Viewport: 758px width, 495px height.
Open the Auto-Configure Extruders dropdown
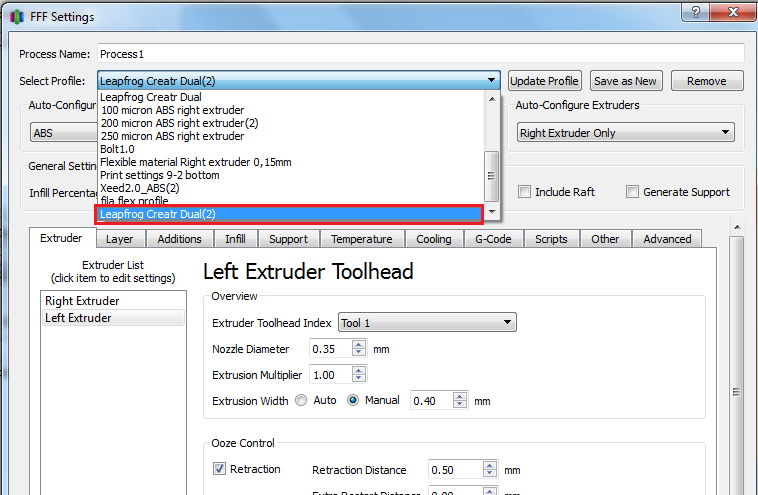(x=626, y=132)
